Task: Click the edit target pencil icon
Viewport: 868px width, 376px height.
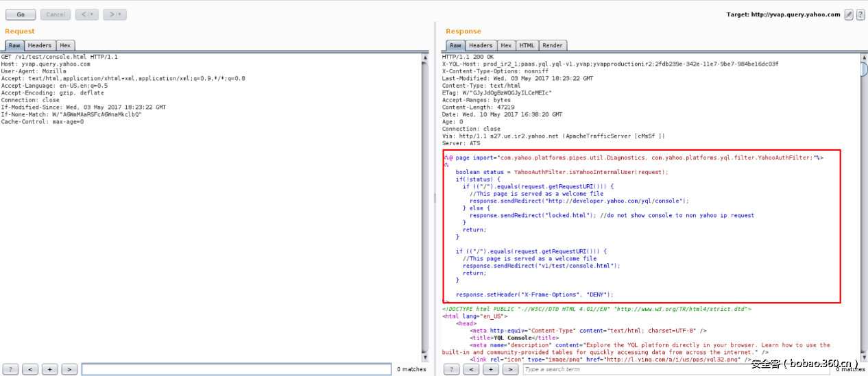Action: point(849,14)
